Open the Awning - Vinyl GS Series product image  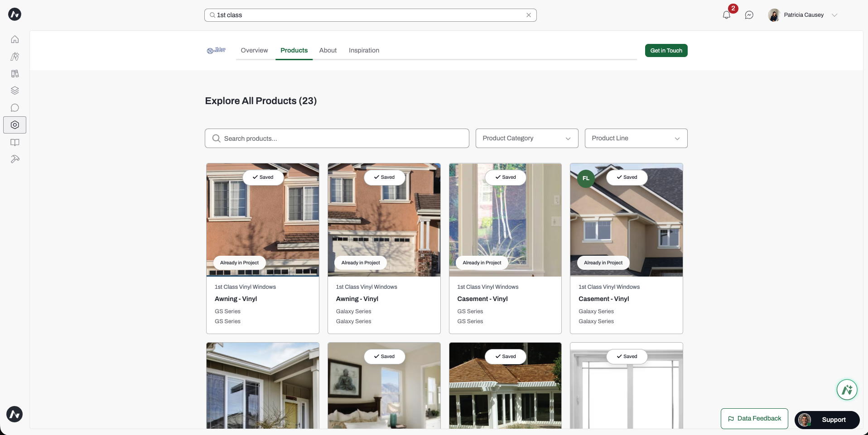coord(263,220)
